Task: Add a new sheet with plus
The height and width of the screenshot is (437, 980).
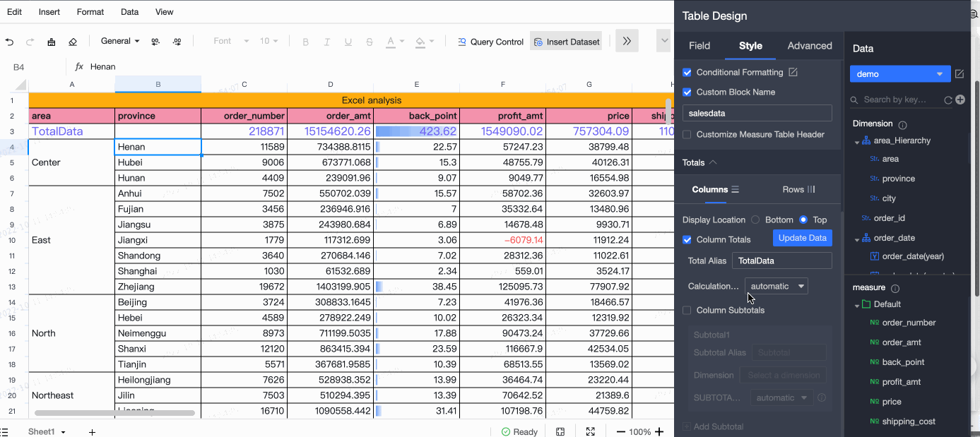Action: click(x=92, y=431)
